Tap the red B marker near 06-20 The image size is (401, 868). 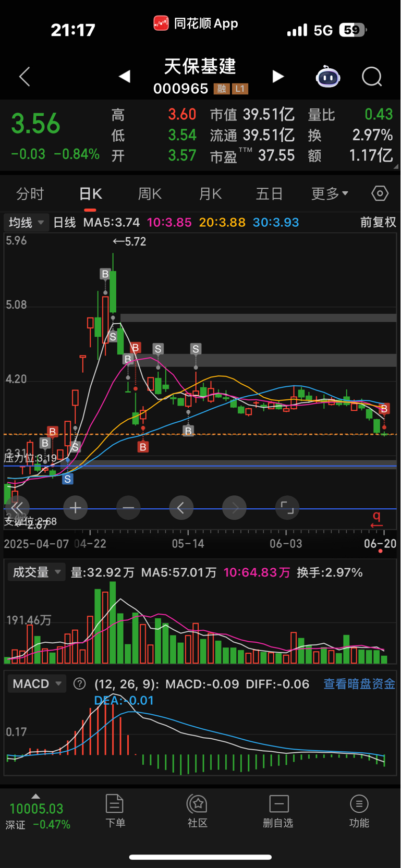pos(384,408)
